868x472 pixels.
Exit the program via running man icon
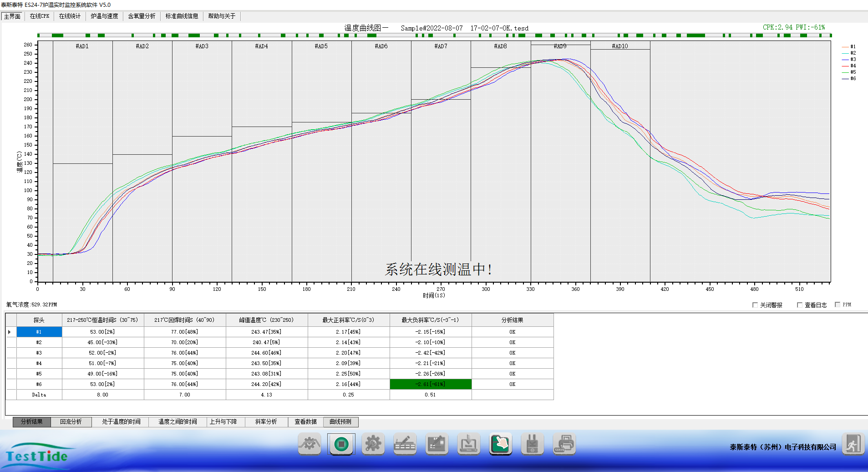(853, 444)
